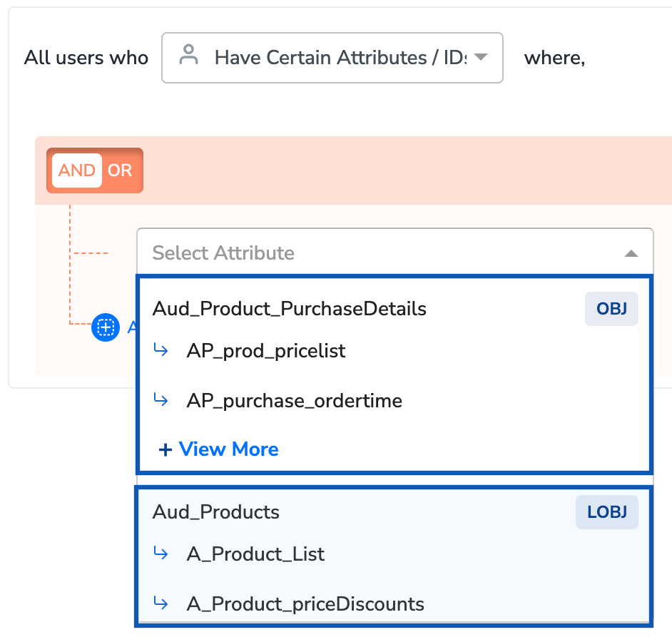Choose the A_Product_priceDiscounts attribute
The width and height of the screenshot is (672, 642).
305,604
